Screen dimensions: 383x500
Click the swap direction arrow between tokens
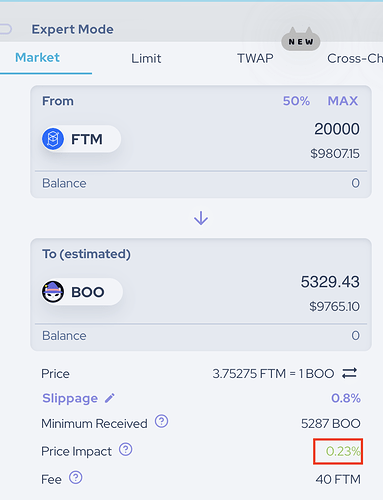pos(201,218)
